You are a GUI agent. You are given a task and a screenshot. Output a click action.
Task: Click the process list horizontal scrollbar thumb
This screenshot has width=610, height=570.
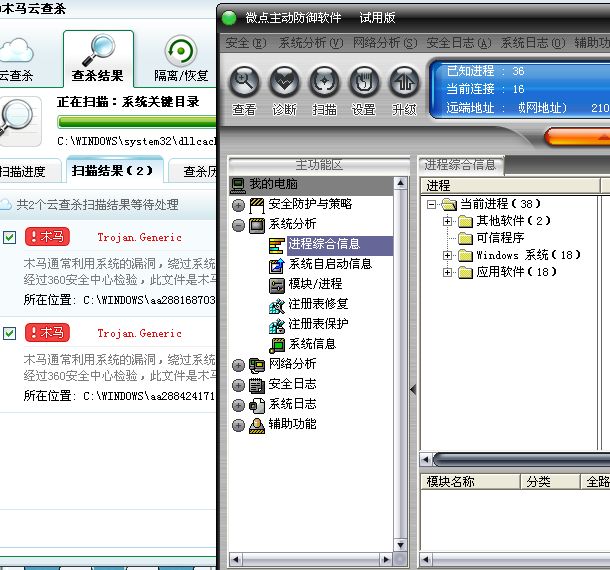(521, 460)
